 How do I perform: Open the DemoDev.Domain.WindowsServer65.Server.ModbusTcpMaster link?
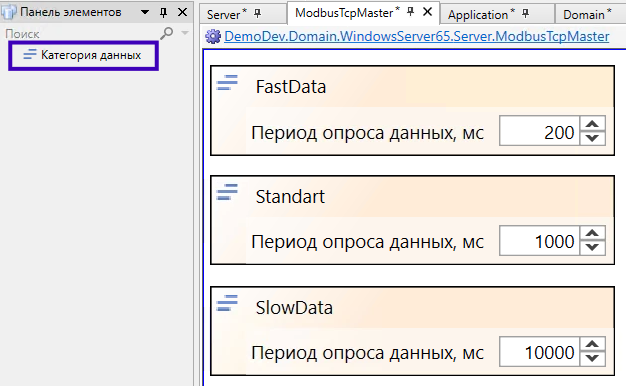[417, 37]
